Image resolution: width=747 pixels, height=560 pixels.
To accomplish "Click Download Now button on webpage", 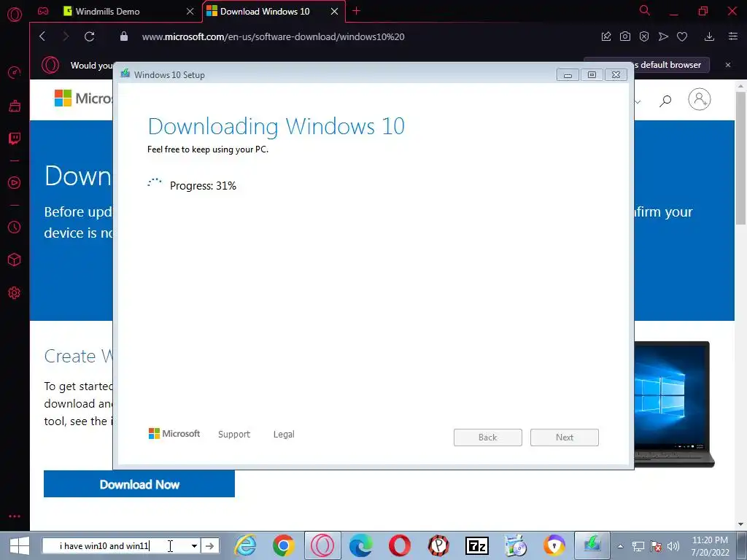I will [139, 484].
